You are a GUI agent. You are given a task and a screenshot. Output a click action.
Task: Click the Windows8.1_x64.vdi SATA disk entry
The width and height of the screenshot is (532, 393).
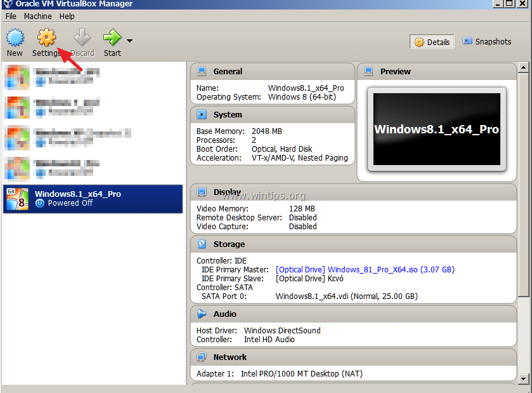[x=347, y=296]
